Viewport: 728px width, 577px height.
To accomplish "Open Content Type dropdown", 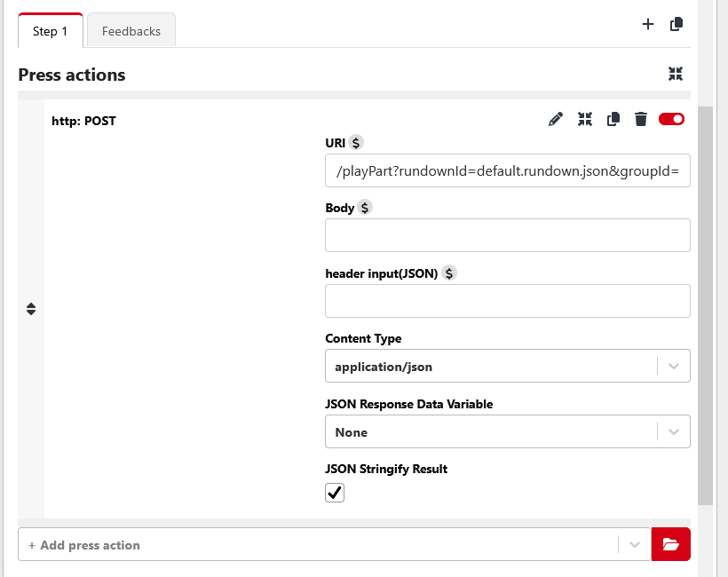I will click(x=508, y=366).
